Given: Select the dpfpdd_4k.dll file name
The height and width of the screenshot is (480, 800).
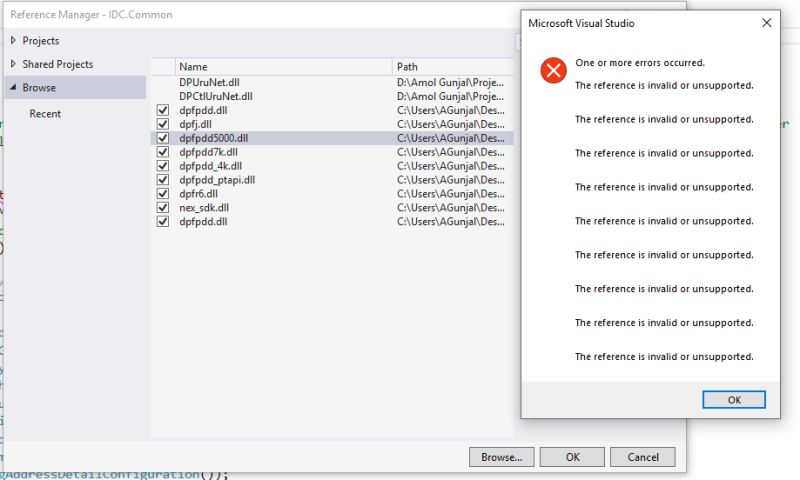Looking at the screenshot, I should (210, 166).
